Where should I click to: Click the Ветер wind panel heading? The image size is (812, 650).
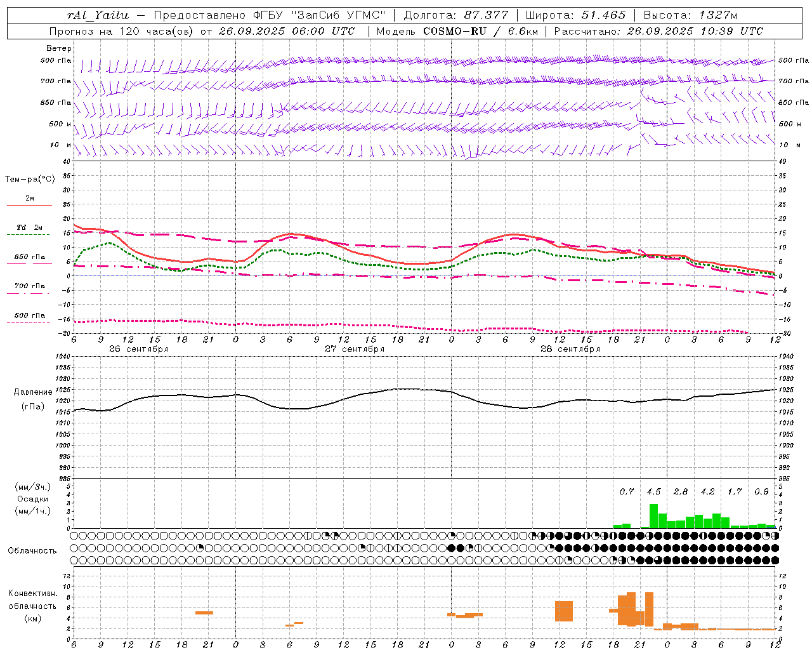tap(59, 48)
